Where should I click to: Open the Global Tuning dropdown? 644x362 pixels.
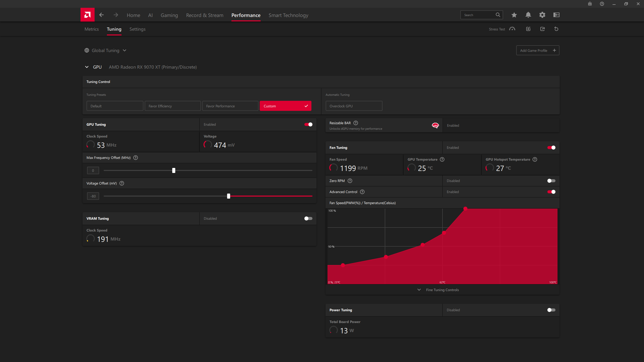(x=105, y=51)
